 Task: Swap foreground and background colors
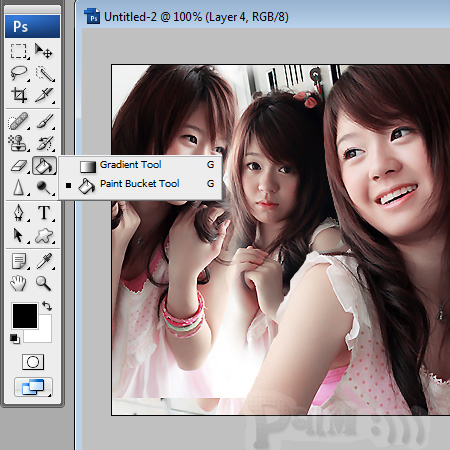click(x=47, y=306)
